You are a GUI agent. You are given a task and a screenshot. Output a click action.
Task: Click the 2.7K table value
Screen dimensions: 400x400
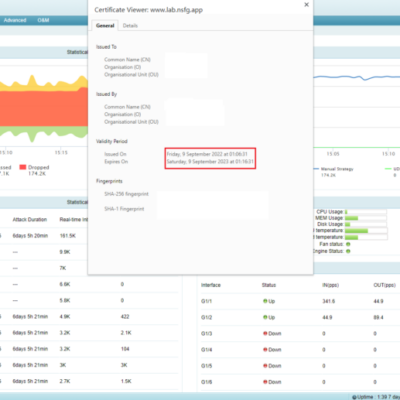(65, 381)
